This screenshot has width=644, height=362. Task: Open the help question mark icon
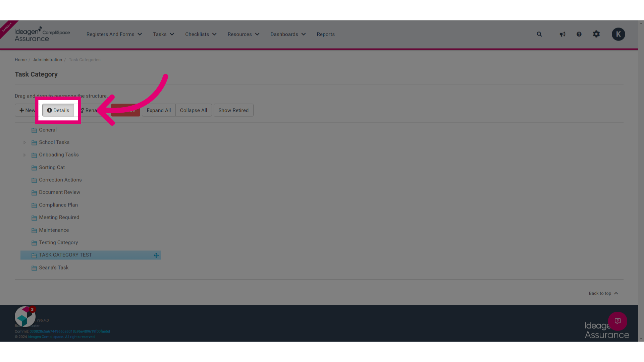click(579, 34)
